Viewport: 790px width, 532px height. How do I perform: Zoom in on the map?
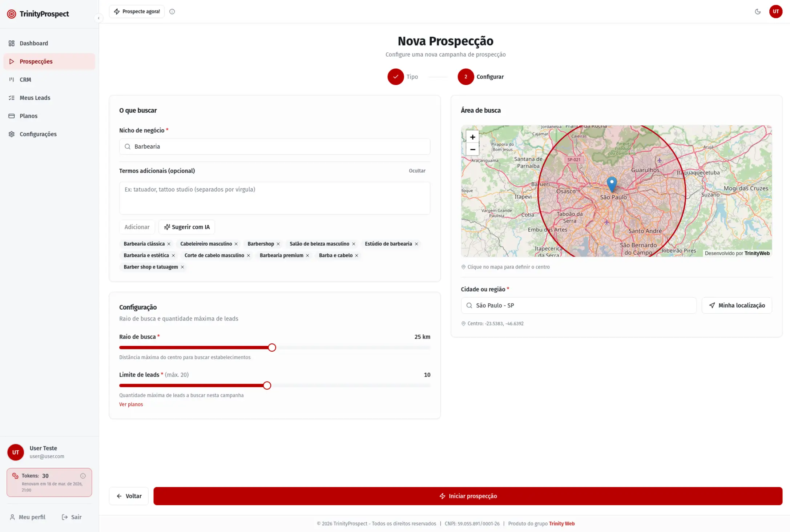[x=472, y=137]
